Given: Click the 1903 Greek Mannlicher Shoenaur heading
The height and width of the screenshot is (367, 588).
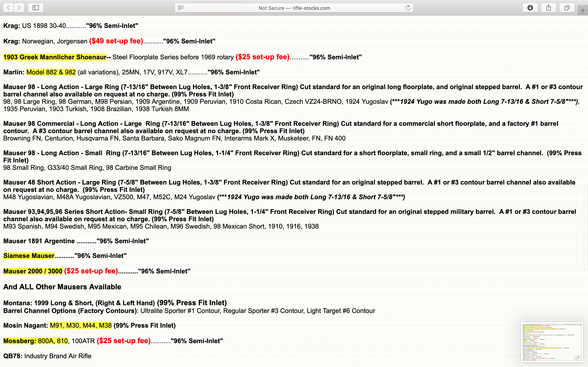Looking at the screenshot, I should click(55, 57).
